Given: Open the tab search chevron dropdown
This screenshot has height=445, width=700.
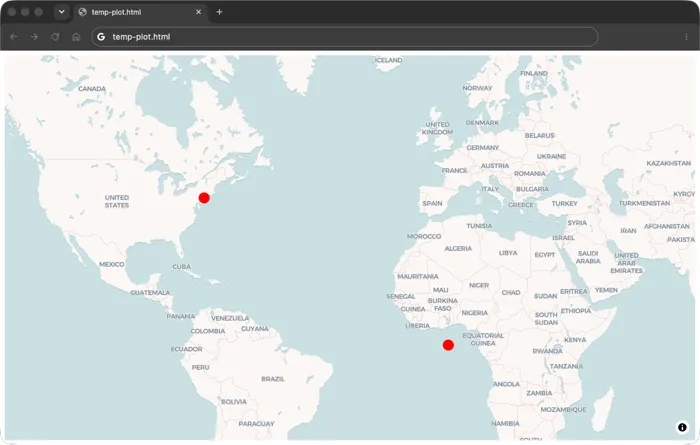Looking at the screenshot, I should tap(62, 12).
